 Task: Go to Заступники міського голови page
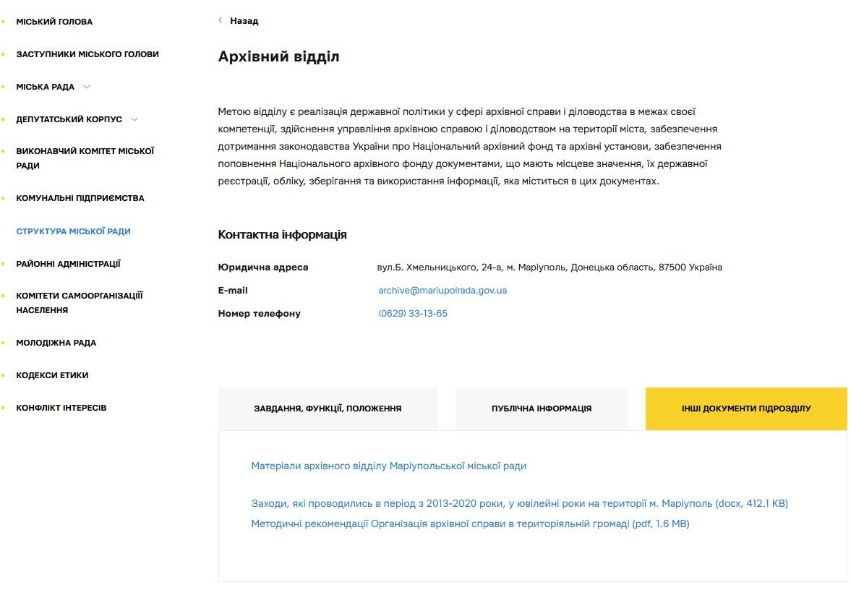point(87,54)
